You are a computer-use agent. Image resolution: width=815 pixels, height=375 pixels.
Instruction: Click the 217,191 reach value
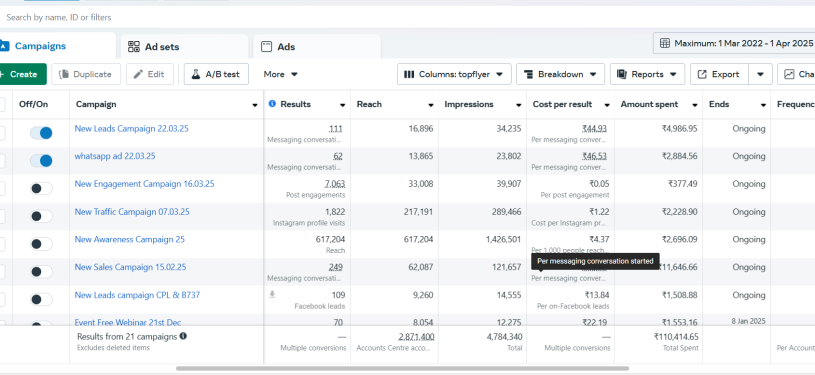point(418,212)
